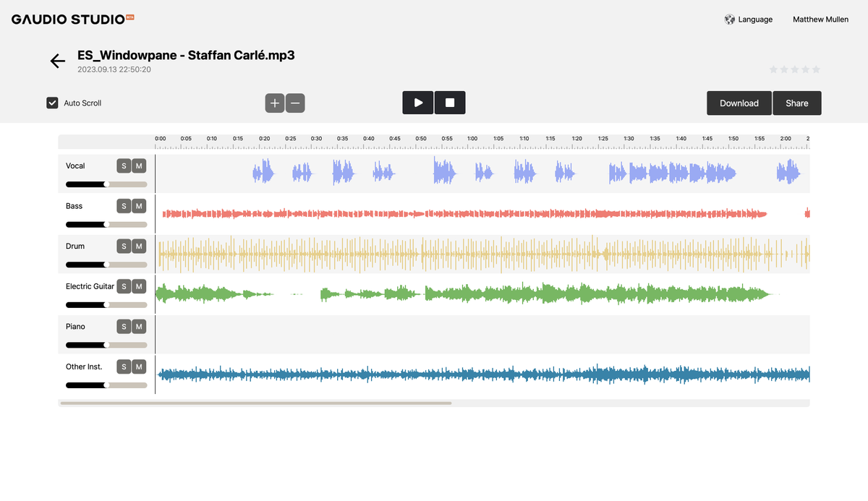Click the zoom out icon on the timeline
This screenshot has width=868, height=501.
click(x=295, y=103)
